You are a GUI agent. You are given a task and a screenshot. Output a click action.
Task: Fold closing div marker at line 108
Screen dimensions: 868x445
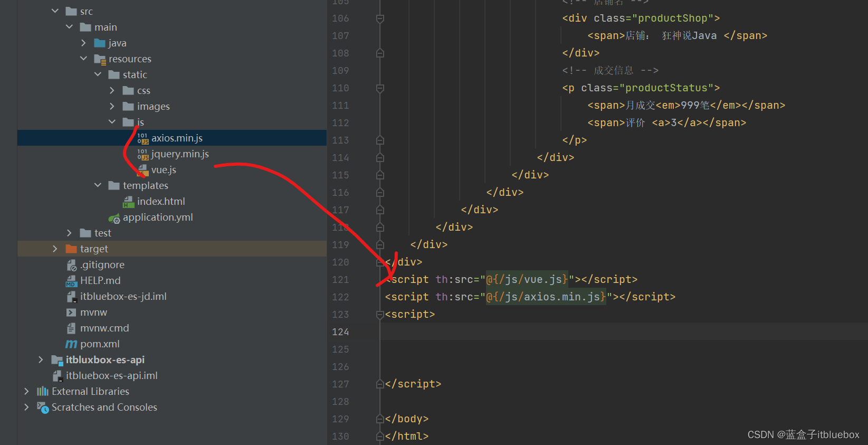click(x=380, y=53)
